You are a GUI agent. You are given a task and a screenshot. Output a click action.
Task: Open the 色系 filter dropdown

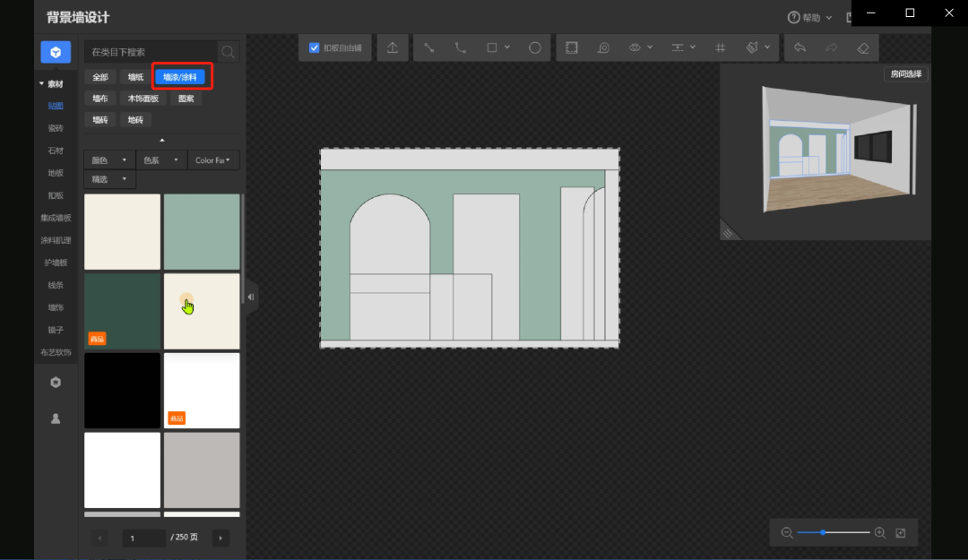pyautogui.click(x=161, y=159)
